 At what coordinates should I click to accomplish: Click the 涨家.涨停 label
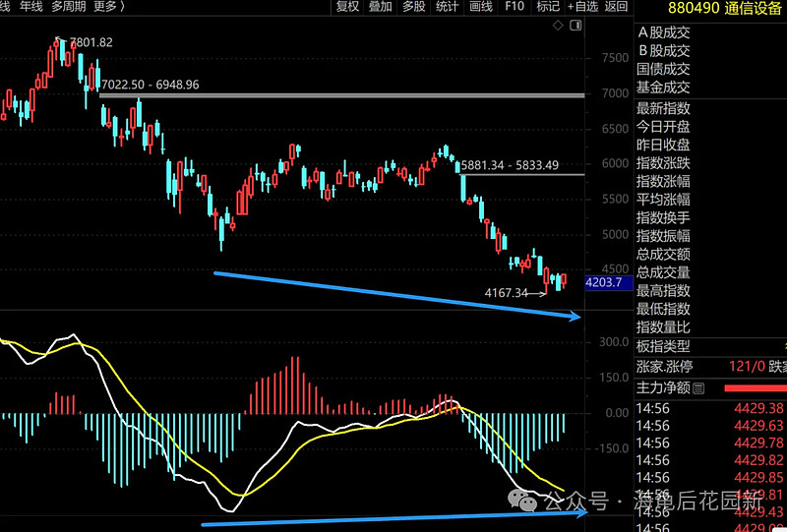(x=665, y=367)
